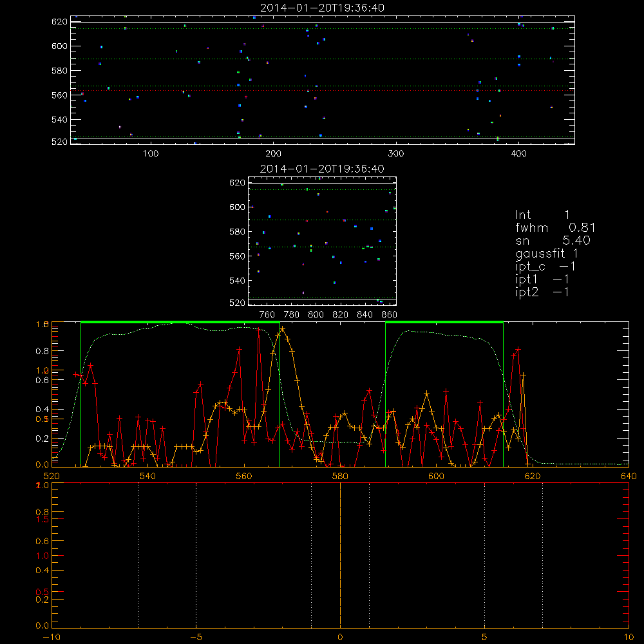This screenshot has height=644, width=644.
Task: Click red y-axis label 1.5 of the bottom plot
Action: click(43, 520)
